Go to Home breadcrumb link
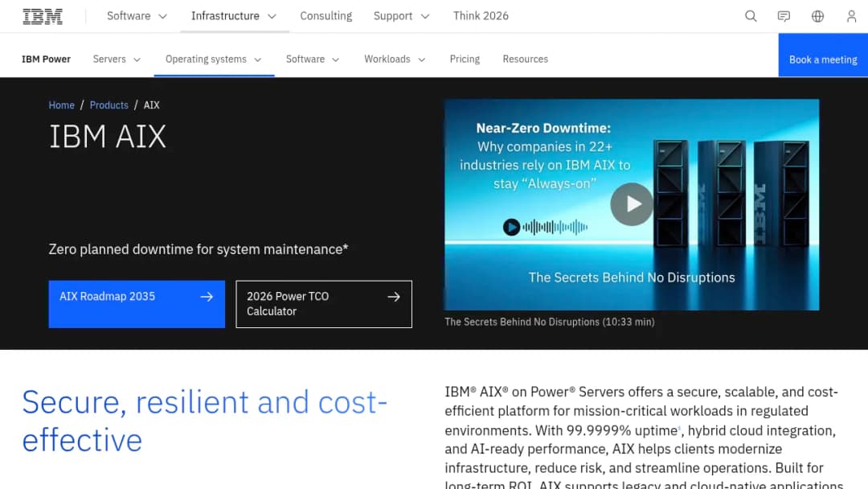Image resolution: width=868 pixels, height=489 pixels. coord(61,105)
